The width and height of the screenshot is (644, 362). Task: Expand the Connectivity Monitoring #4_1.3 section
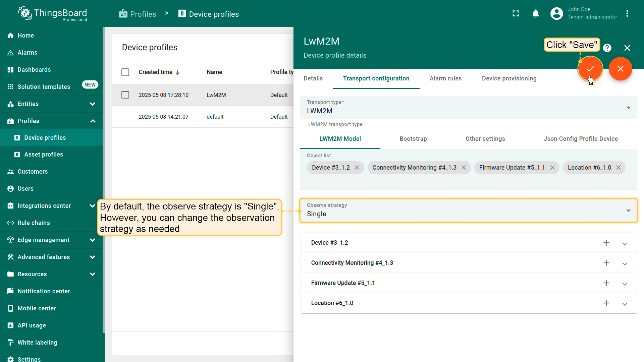click(x=625, y=263)
